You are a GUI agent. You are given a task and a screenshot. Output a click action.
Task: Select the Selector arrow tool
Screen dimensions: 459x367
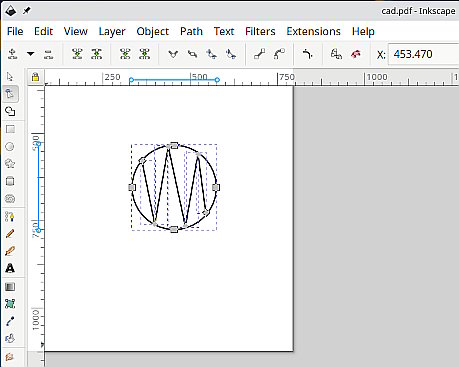[10, 77]
